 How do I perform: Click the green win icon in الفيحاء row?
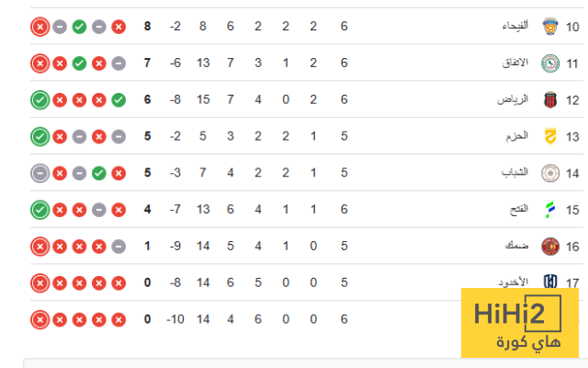[79, 27]
